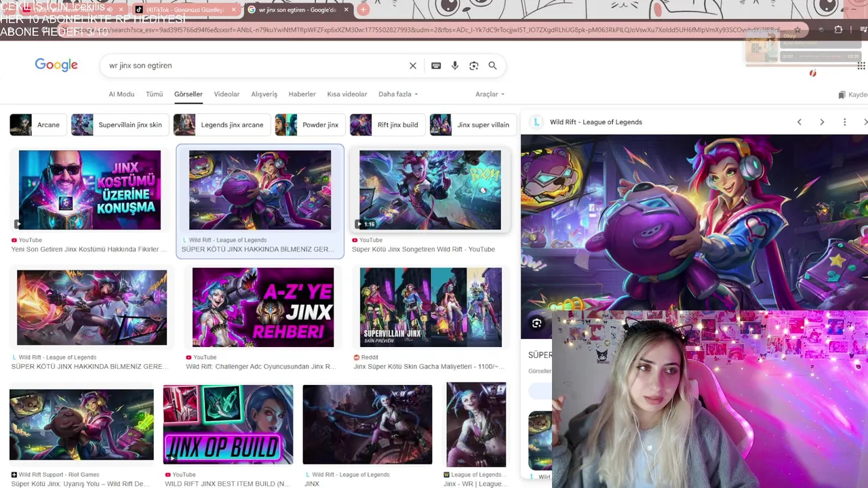Open the Alışveriş tab
The image size is (868, 488).
(264, 94)
